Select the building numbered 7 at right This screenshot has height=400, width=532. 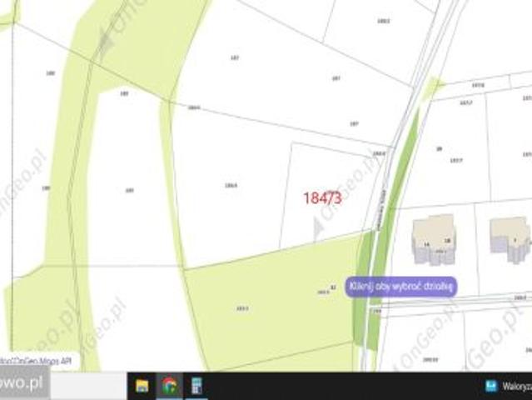point(510,238)
